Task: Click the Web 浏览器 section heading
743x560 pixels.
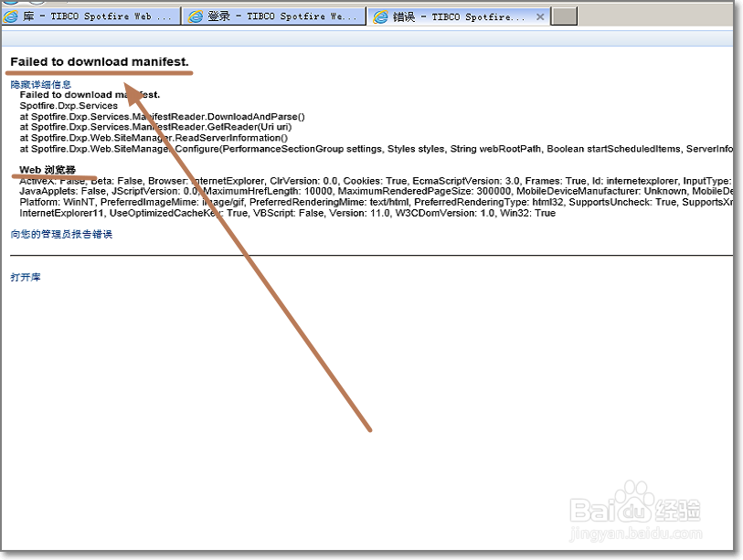Action: click(48, 170)
